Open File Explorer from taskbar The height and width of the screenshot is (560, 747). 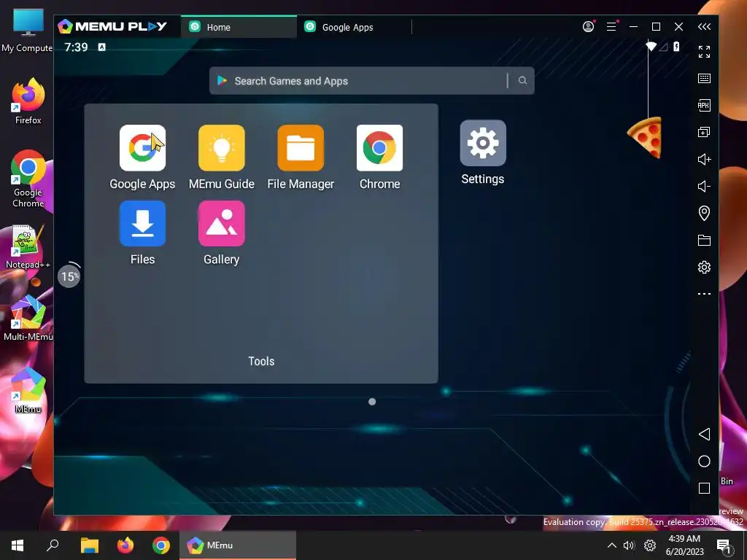pos(89,545)
